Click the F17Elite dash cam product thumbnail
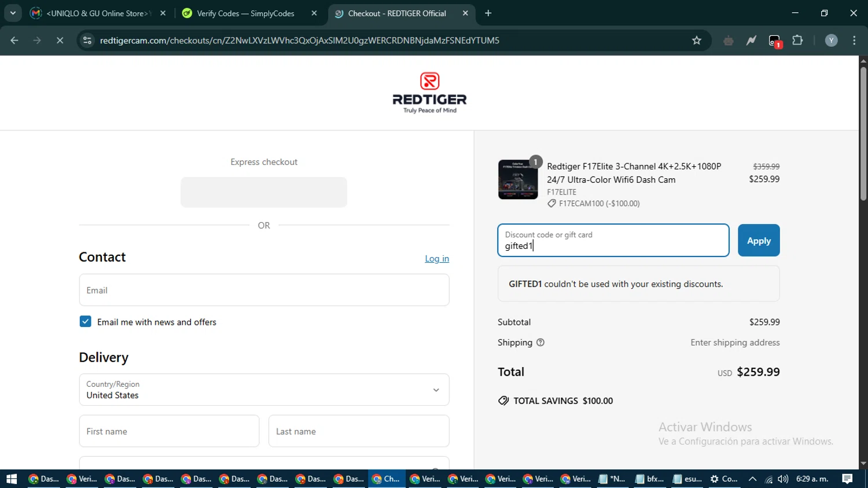868x488 pixels. point(518,179)
